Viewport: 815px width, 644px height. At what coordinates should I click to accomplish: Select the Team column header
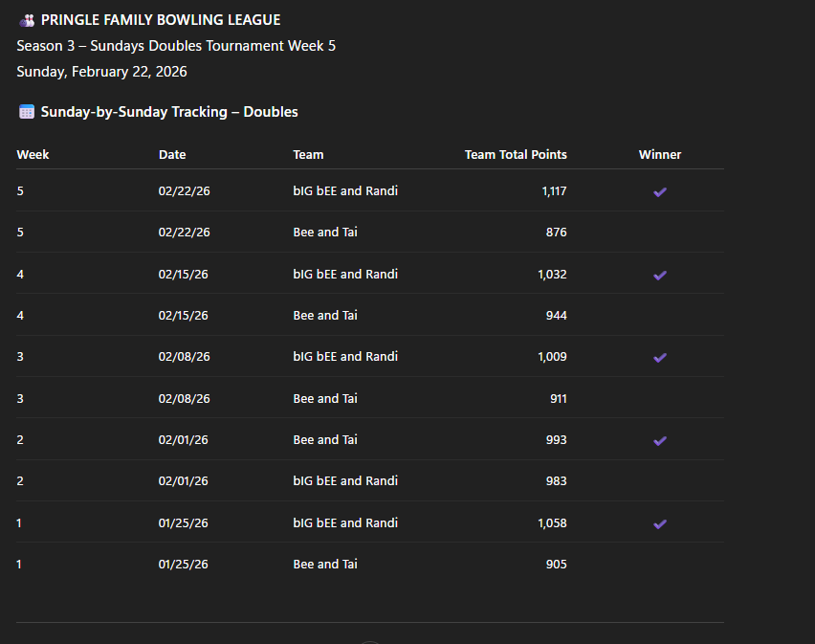pos(308,154)
